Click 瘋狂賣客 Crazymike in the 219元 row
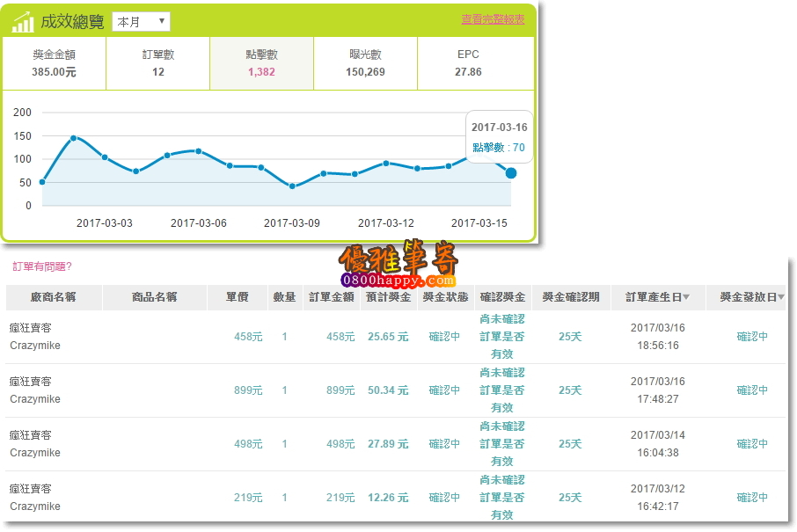 (35, 498)
